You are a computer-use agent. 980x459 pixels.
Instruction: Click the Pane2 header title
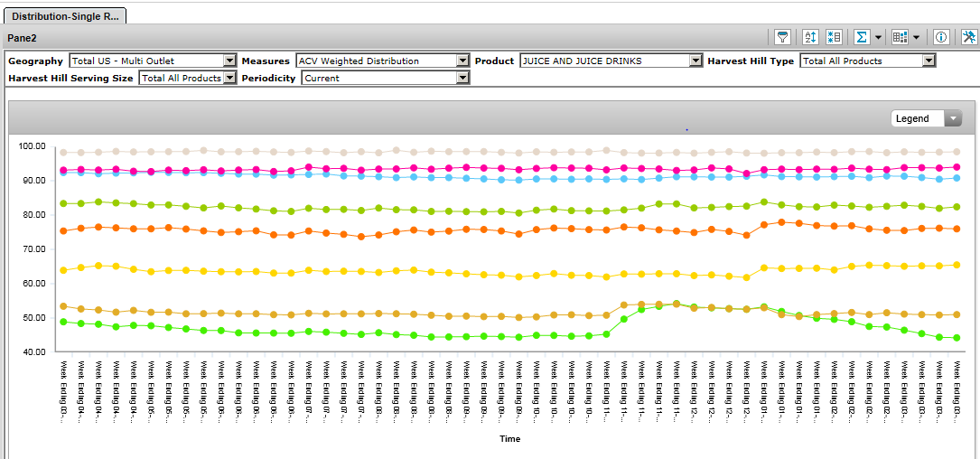(22, 38)
